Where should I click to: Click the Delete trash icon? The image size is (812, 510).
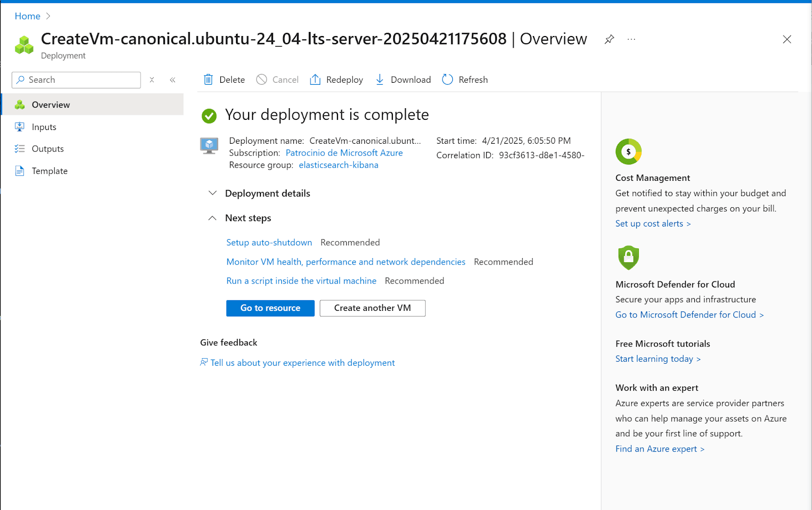click(208, 79)
